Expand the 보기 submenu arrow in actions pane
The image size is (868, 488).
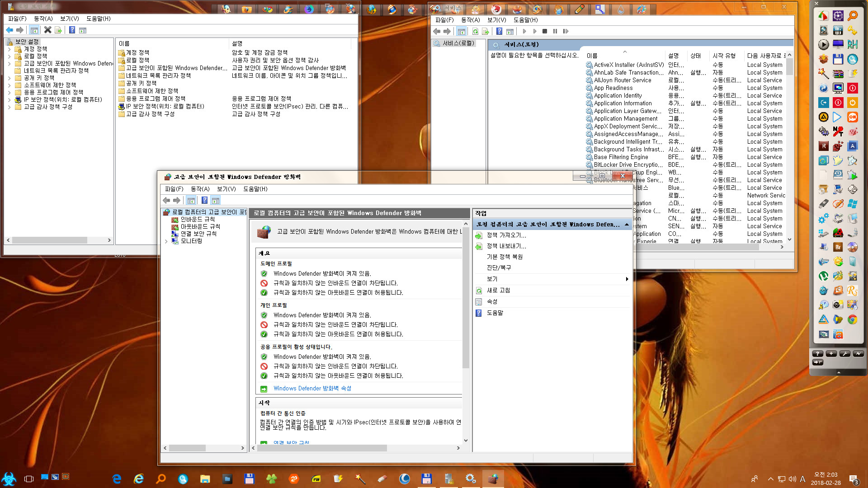(627, 279)
